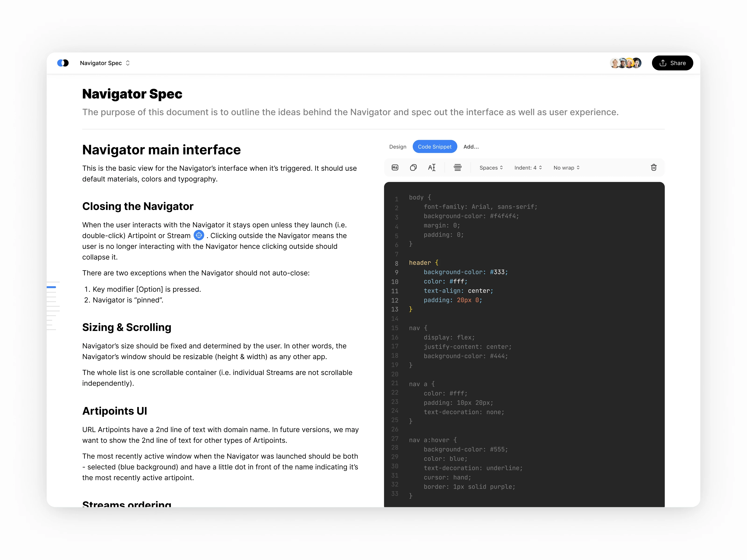Screen dimensions: 747x560
Task: Open the Spaces dropdown
Action: (x=491, y=168)
